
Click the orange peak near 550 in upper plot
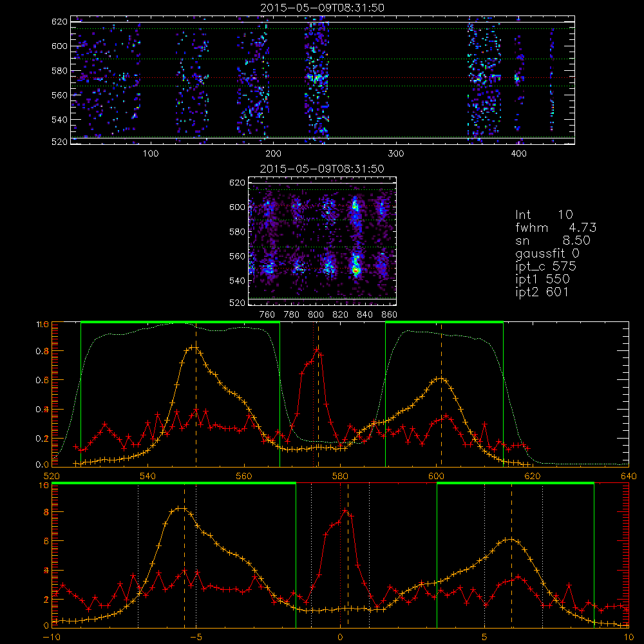coord(193,348)
